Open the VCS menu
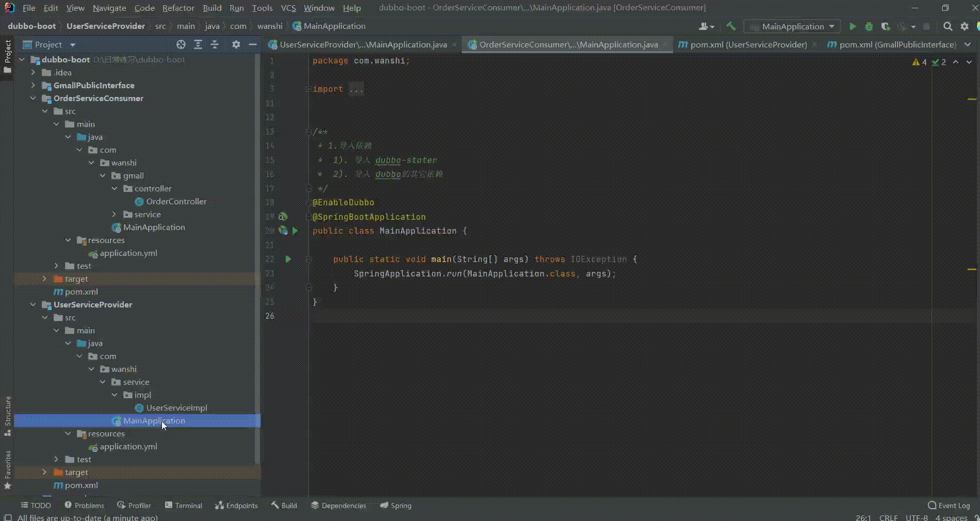 [x=288, y=8]
